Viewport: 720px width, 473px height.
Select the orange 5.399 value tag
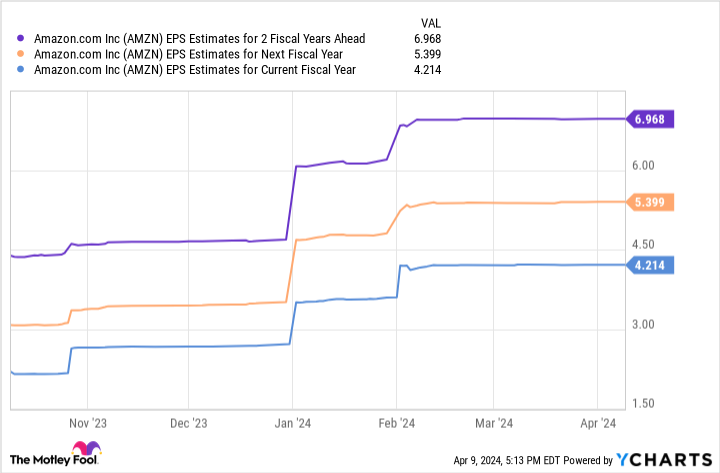[x=652, y=202]
